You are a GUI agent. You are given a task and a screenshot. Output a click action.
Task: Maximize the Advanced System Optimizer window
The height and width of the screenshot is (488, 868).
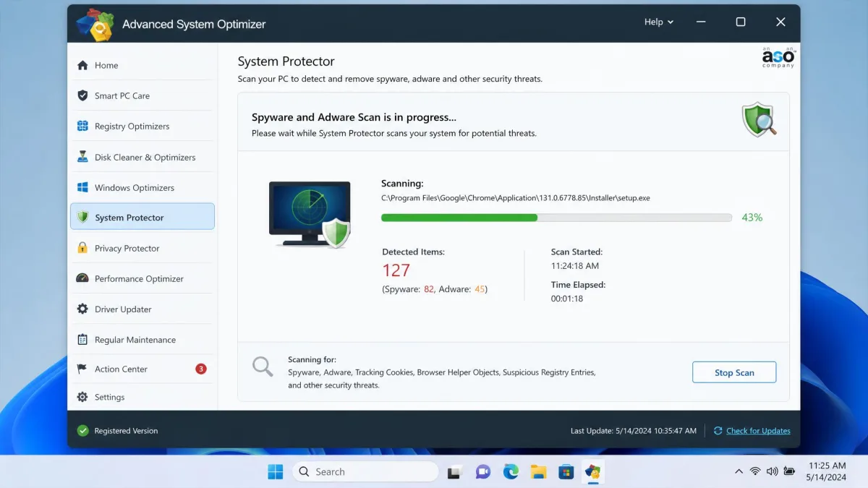click(741, 22)
